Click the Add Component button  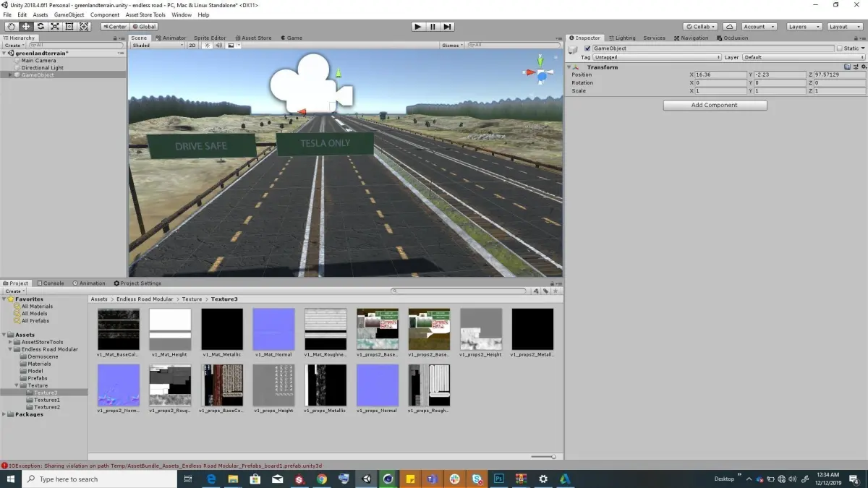715,105
